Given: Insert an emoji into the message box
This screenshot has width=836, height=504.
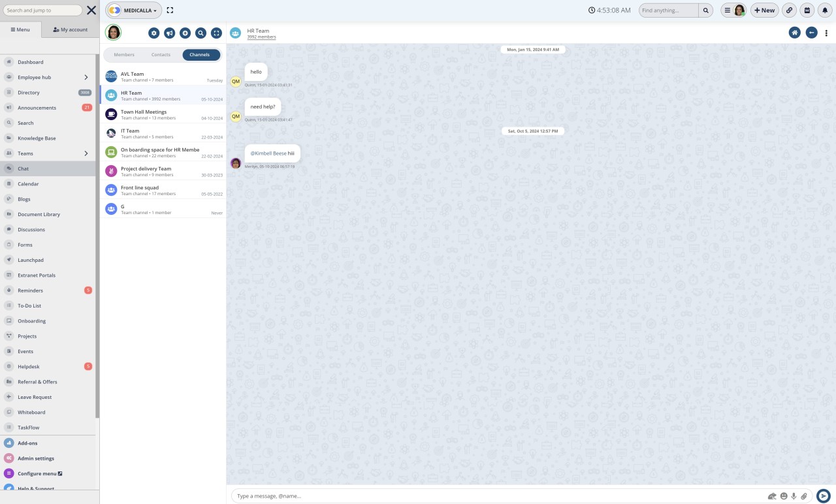Looking at the screenshot, I should click(783, 496).
